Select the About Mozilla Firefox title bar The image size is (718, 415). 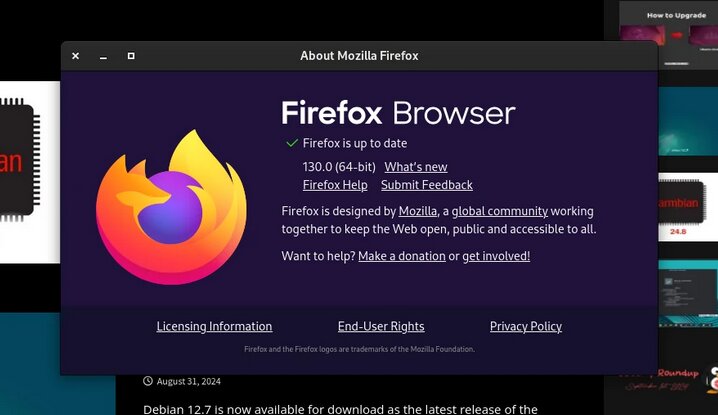click(359, 56)
